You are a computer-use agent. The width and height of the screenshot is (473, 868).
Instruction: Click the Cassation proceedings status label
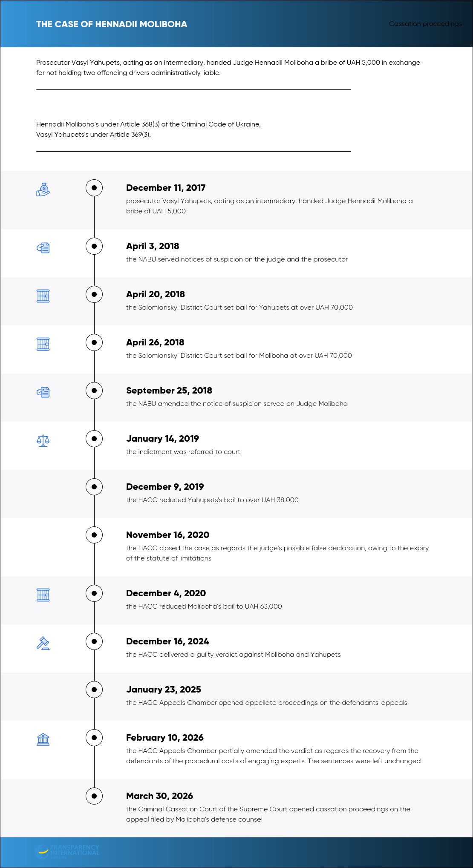(x=425, y=24)
